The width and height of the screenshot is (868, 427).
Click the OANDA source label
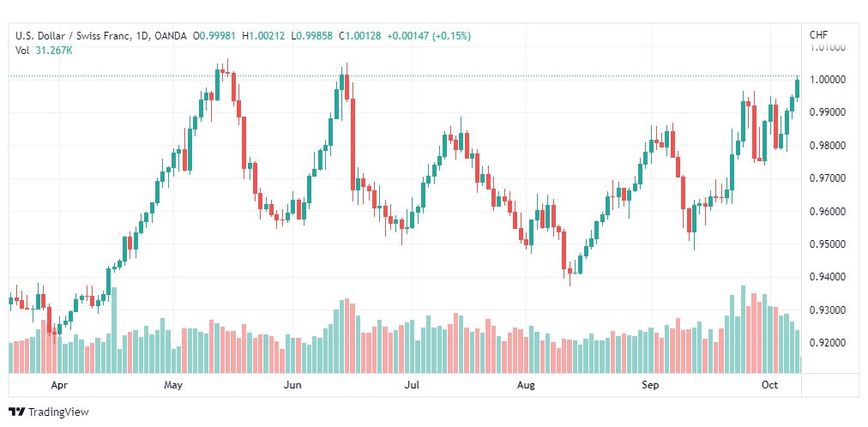point(171,36)
